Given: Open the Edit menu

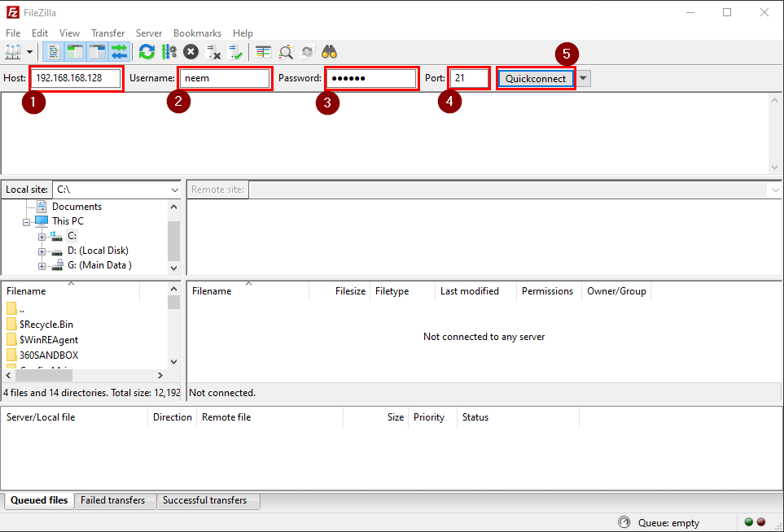Looking at the screenshot, I should click(40, 33).
